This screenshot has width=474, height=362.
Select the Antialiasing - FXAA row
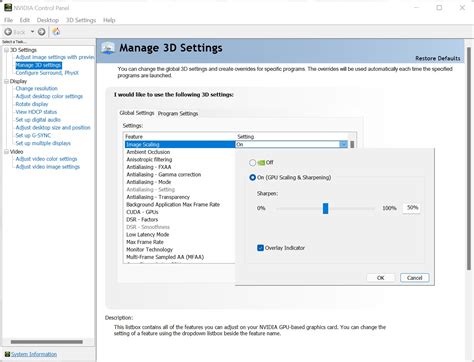(180, 167)
